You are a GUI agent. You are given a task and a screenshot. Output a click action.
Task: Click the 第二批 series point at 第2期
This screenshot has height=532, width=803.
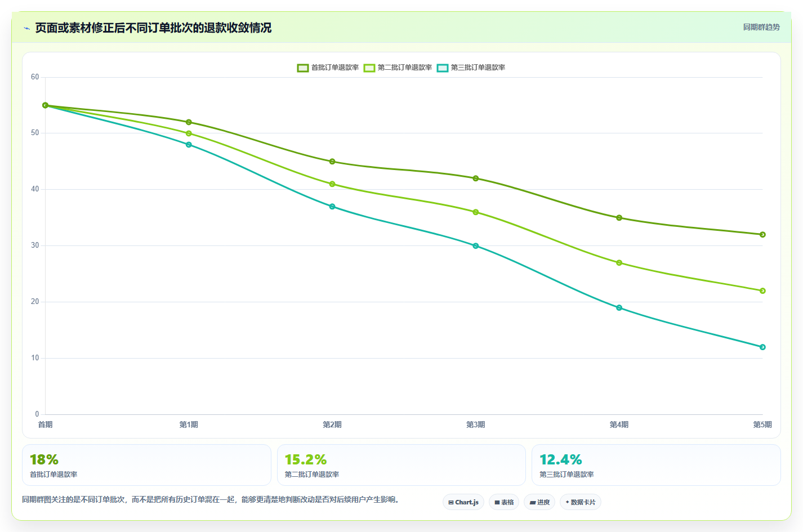pos(332,184)
